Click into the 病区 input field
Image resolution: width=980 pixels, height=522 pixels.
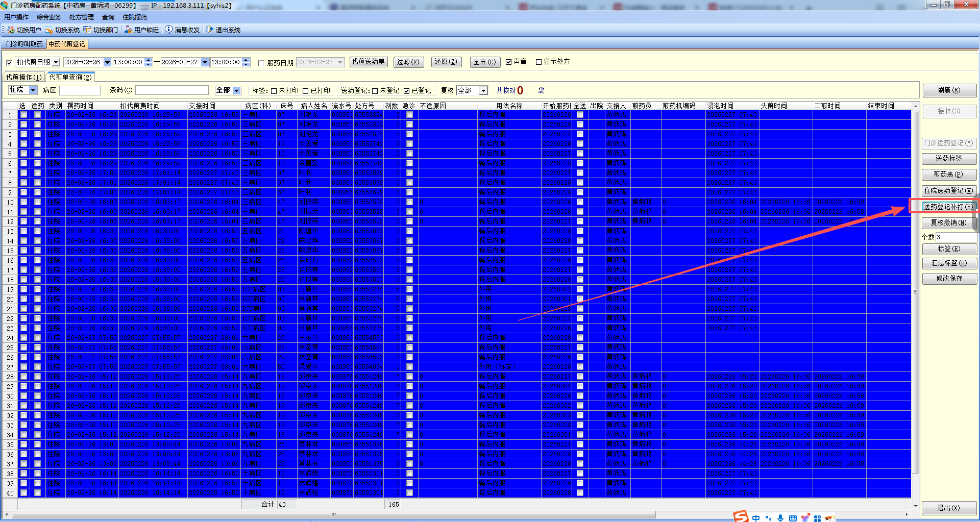tap(80, 90)
